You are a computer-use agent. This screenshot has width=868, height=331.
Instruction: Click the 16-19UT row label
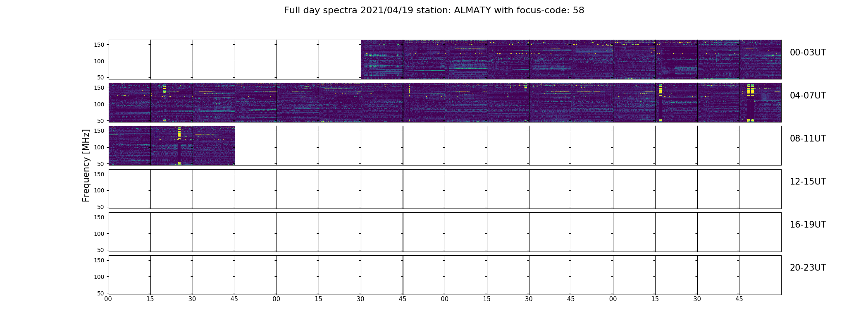[x=808, y=225]
